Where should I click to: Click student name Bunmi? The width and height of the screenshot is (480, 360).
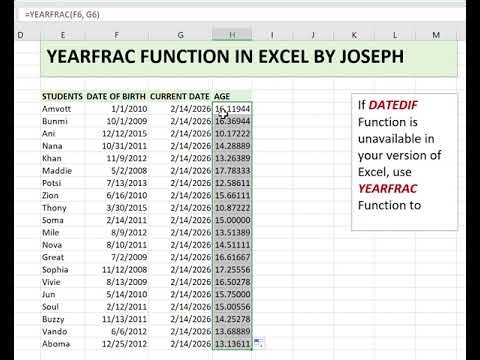55,121
